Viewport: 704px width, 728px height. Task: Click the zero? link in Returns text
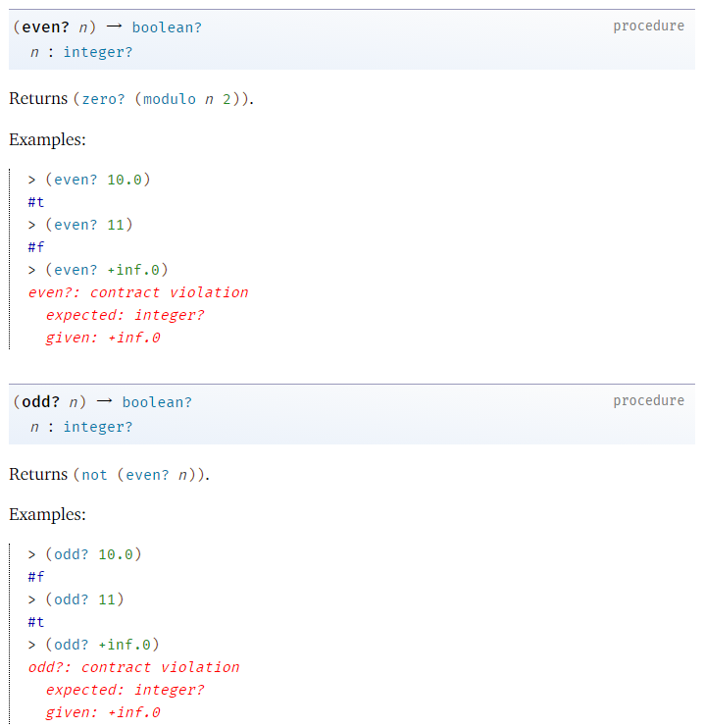click(102, 99)
